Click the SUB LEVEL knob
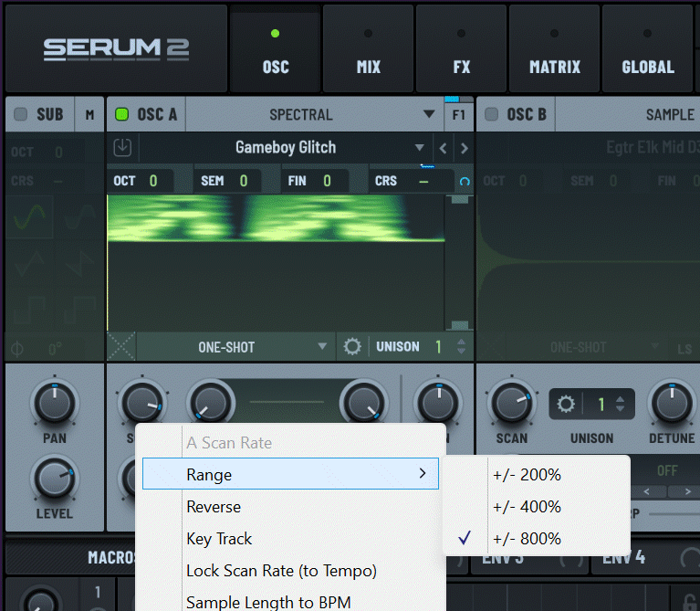 55,479
